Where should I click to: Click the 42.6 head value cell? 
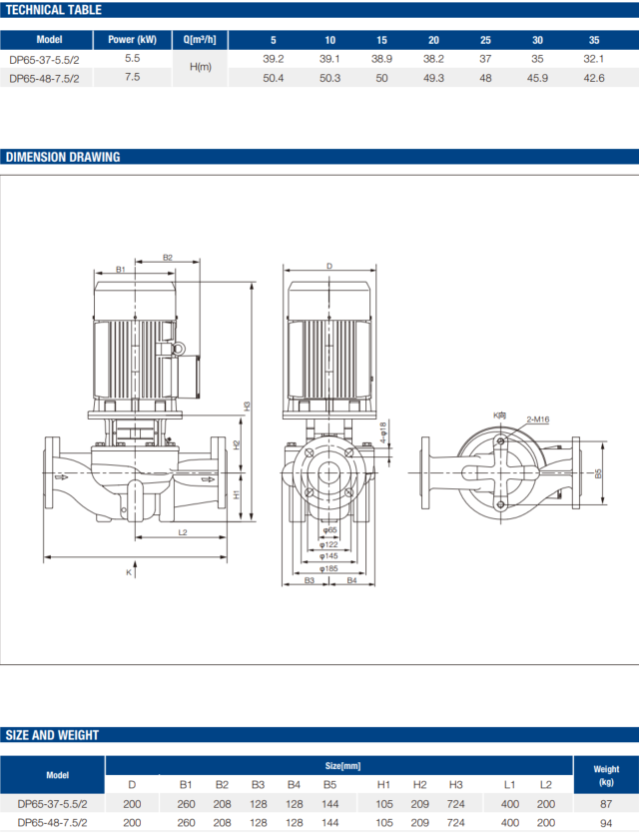click(x=594, y=78)
